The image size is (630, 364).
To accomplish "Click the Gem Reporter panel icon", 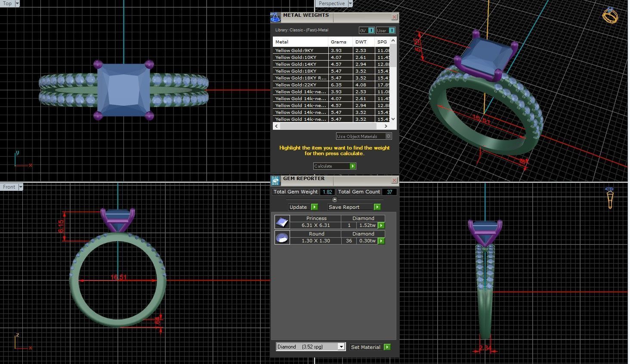I will [275, 180].
